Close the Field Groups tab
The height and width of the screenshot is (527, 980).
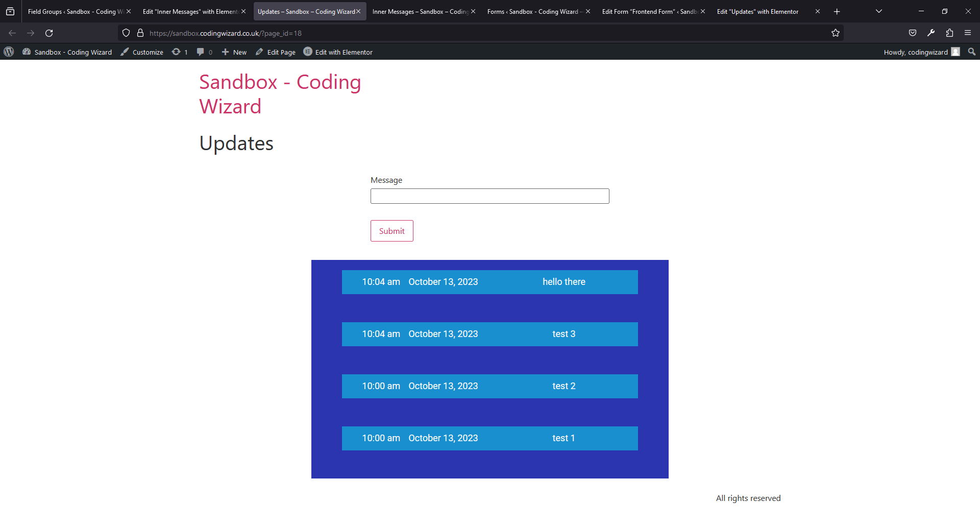coord(129,11)
